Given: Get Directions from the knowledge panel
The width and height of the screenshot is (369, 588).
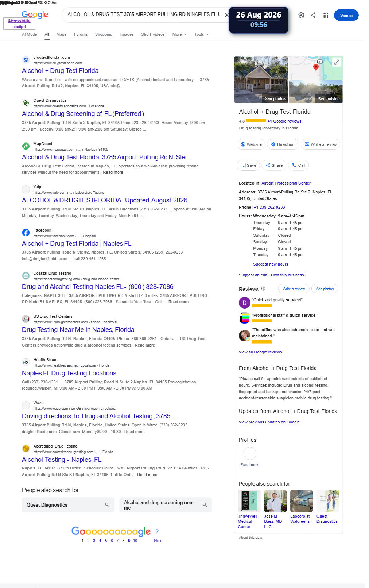Looking at the screenshot, I should pos(283,144).
